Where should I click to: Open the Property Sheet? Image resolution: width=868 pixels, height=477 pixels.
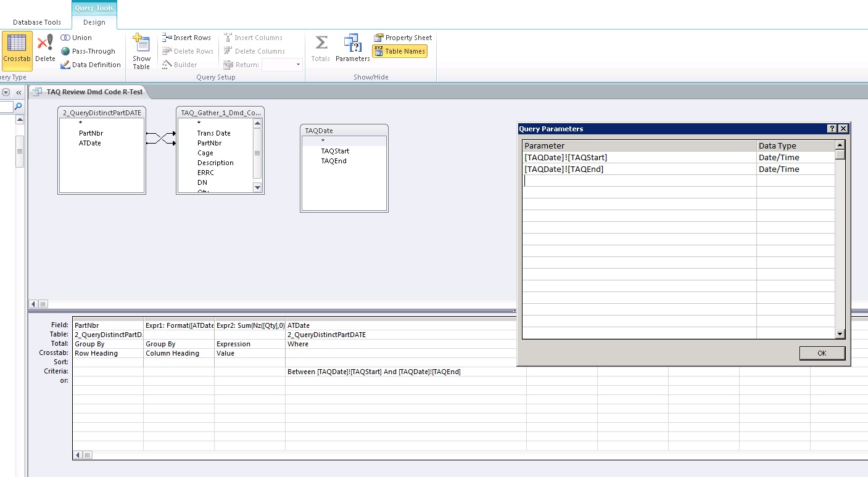click(403, 38)
